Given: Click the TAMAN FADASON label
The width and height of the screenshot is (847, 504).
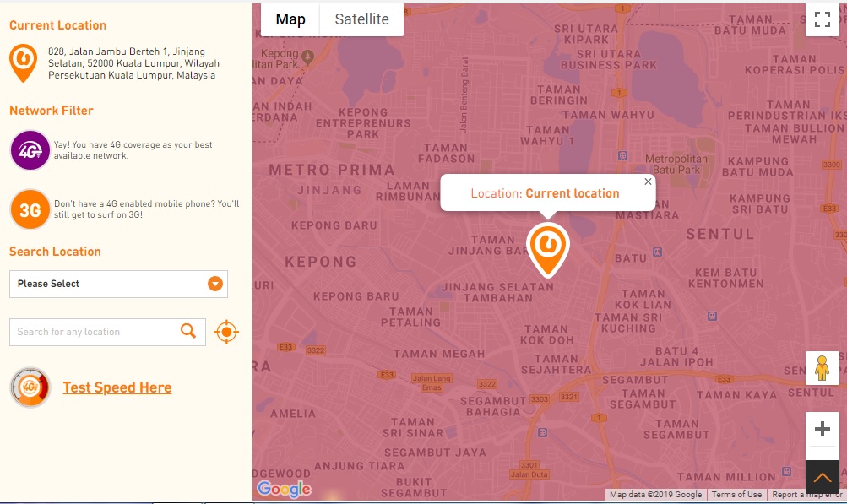Looking at the screenshot, I should (x=446, y=153).
